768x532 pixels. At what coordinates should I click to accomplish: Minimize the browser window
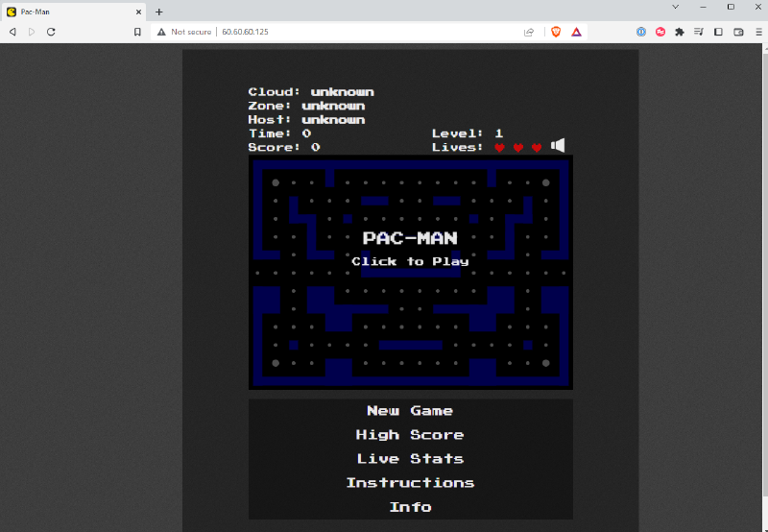(704, 7)
